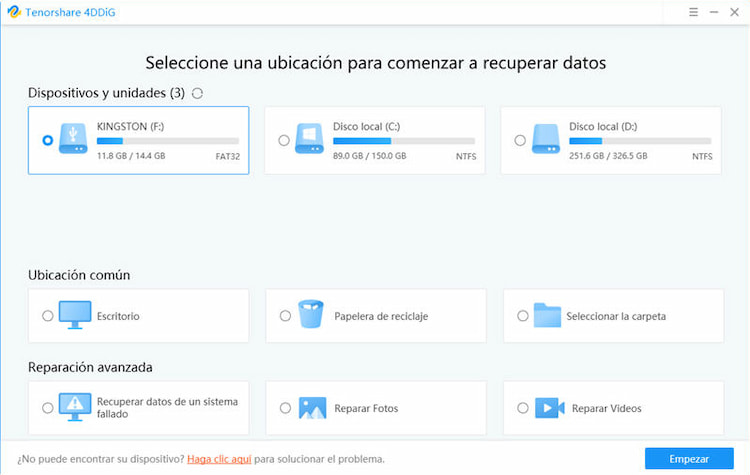Click the 'Reparar Videos' label
750x475 pixels.
(x=607, y=409)
